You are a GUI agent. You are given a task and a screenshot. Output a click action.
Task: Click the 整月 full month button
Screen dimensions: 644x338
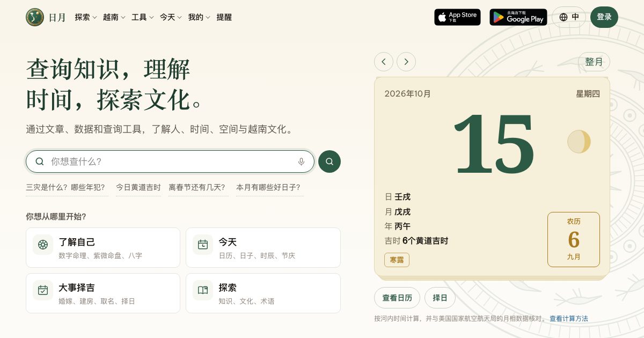(594, 62)
